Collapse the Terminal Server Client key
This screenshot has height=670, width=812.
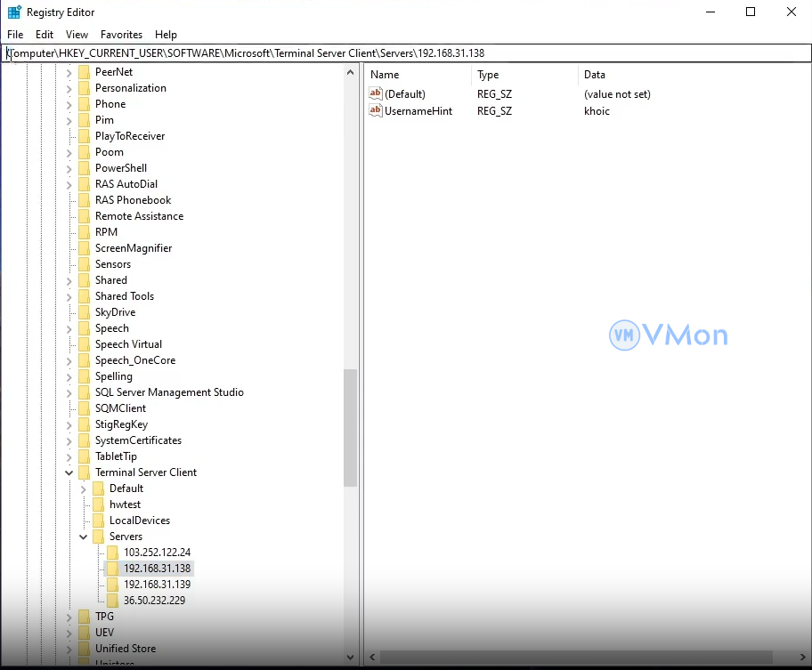pos(69,472)
